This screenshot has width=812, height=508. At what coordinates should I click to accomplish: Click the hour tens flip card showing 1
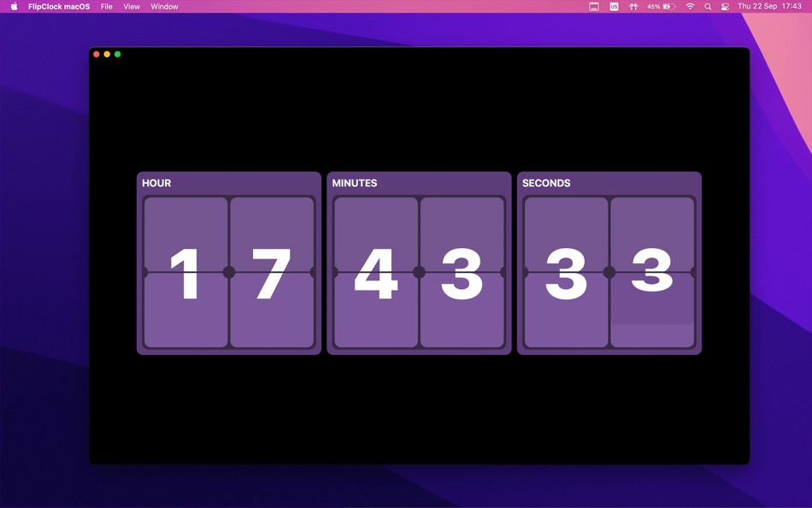[x=186, y=272]
